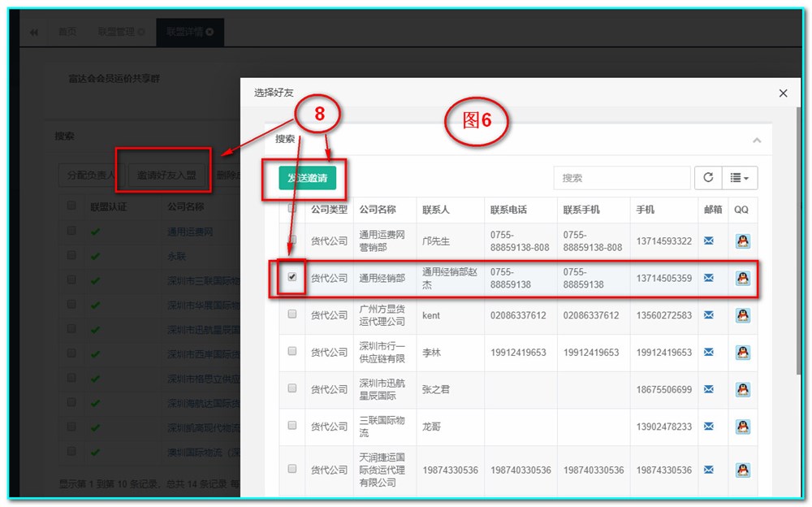This screenshot has height=507, width=812.
Task: Collapse the tab bar with the double-arrow icon
Action: point(33,32)
